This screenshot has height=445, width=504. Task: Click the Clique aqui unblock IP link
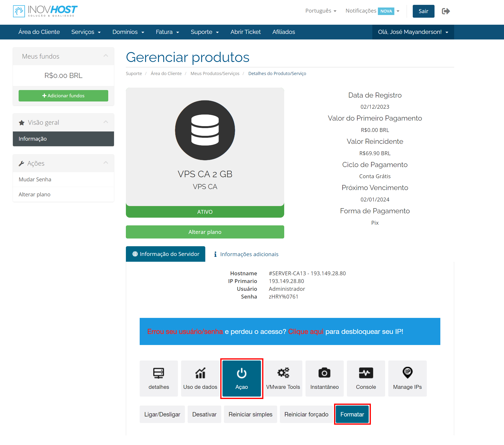click(305, 331)
